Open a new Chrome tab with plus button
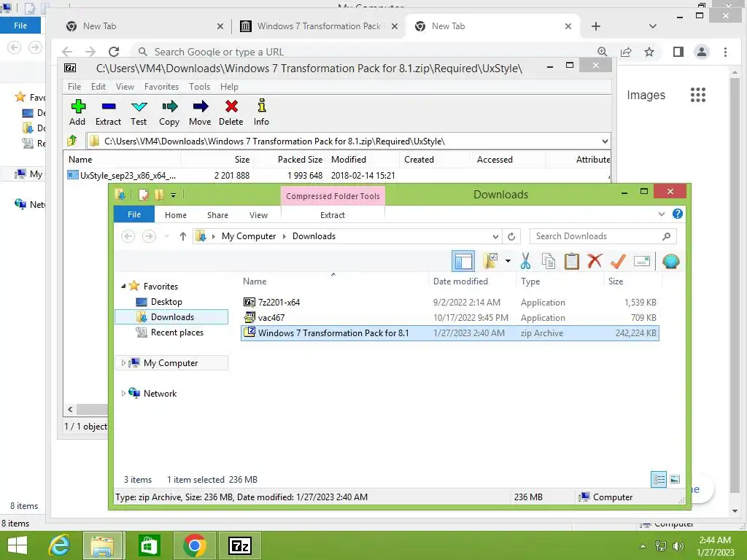Image resolution: width=747 pixels, height=560 pixels. 595,26
